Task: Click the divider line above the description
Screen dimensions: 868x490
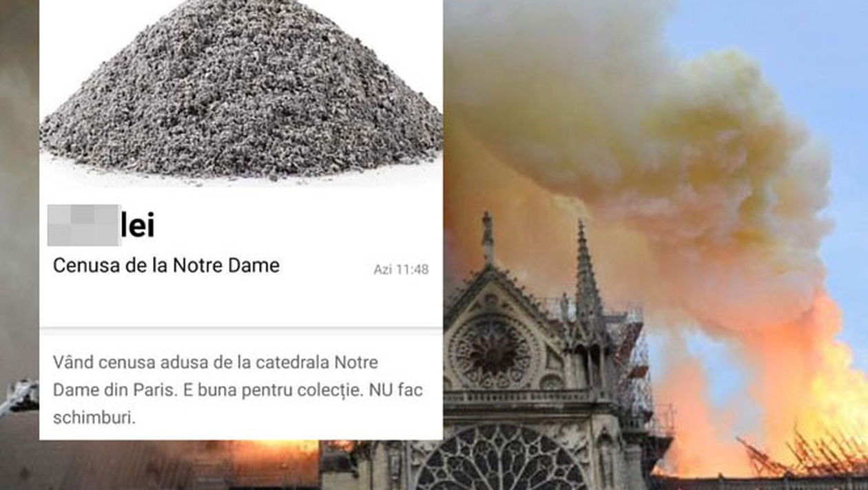Action: [x=240, y=328]
